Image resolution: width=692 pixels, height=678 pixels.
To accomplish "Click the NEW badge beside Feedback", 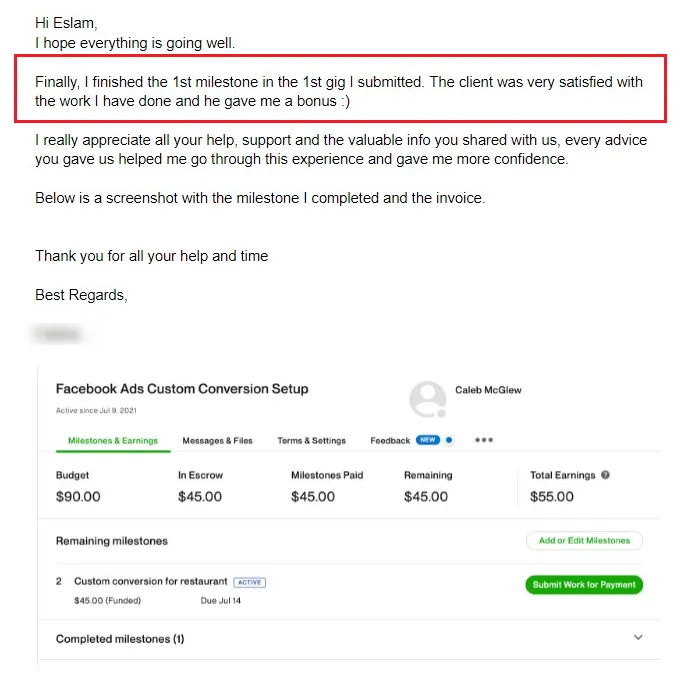I will (x=428, y=440).
